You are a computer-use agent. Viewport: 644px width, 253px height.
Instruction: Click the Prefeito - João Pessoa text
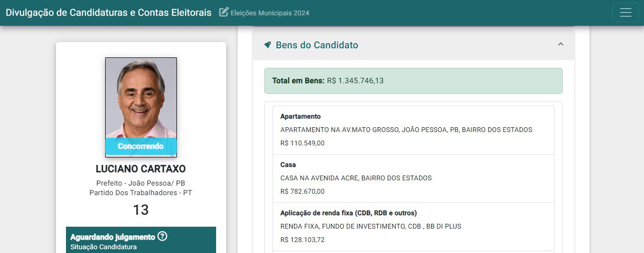pyautogui.click(x=141, y=183)
